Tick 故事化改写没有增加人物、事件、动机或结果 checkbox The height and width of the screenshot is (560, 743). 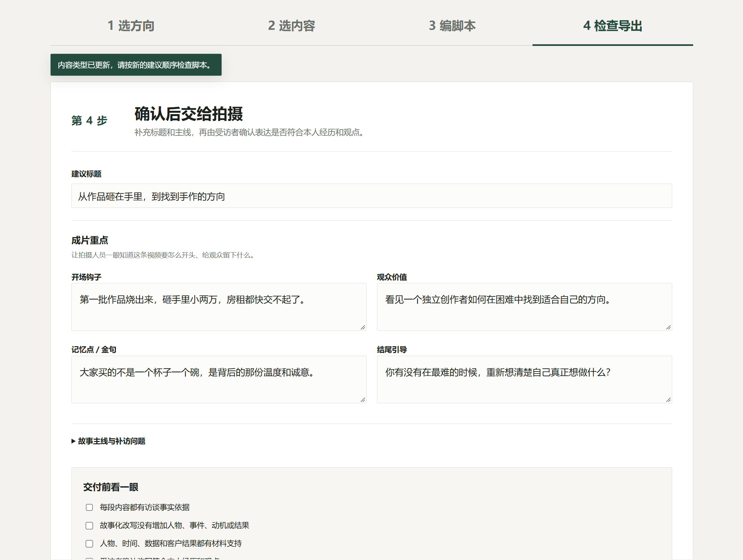89,525
